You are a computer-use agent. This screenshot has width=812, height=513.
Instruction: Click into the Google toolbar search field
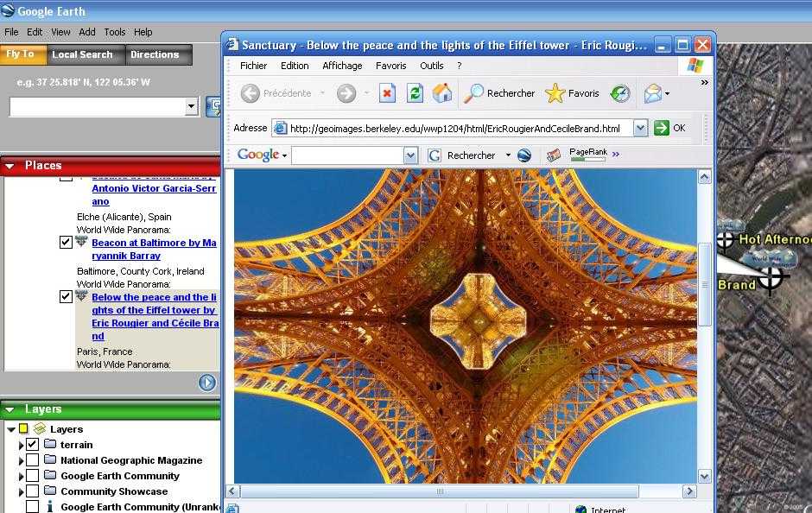tap(348, 155)
